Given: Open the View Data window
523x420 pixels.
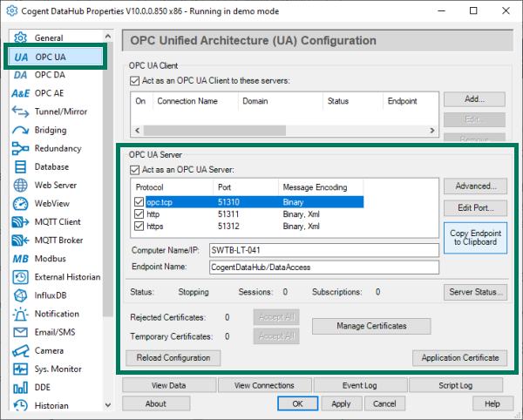Looking at the screenshot, I should click(169, 385).
